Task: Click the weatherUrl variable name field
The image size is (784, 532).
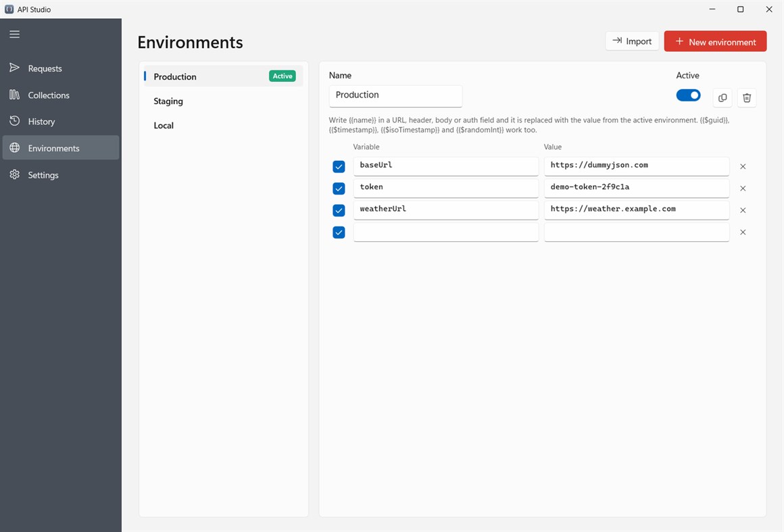Action: pyautogui.click(x=445, y=210)
